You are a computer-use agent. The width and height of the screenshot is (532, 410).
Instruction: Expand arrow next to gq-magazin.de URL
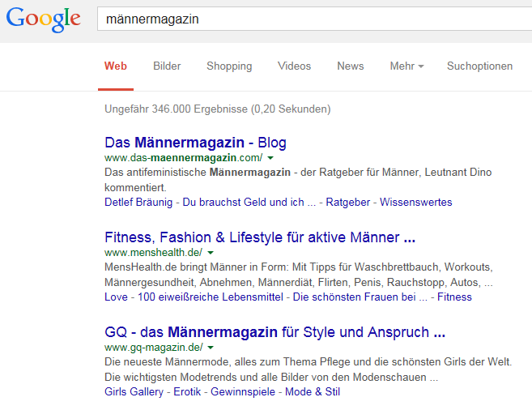click(x=211, y=348)
